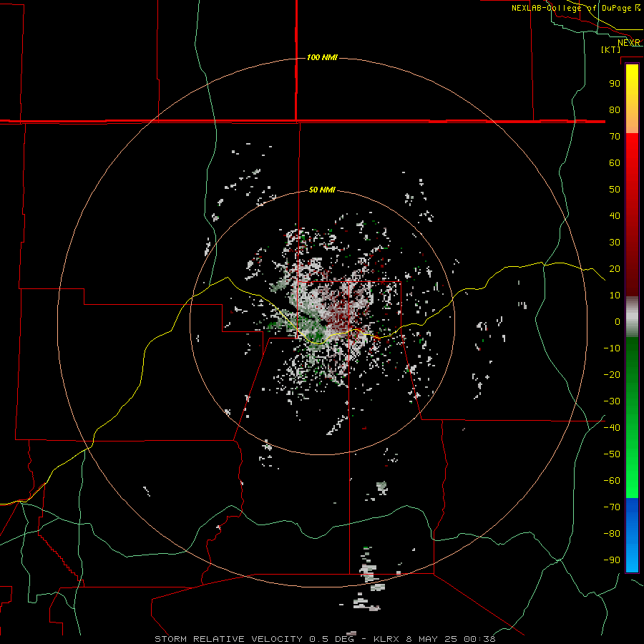Click the [KT] units label above the scale
Screen dimensions: 644x644
point(610,49)
